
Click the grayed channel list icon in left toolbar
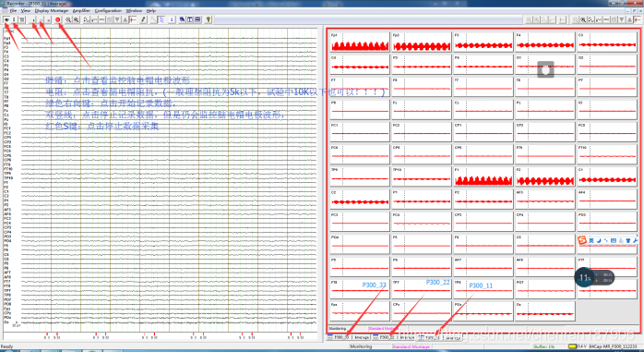click(110, 19)
